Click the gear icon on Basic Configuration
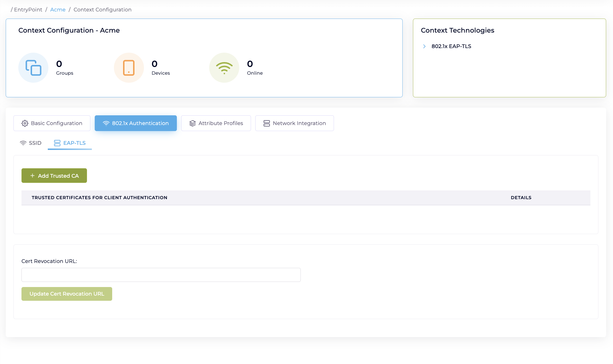Image resolution: width=613 pixels, height=364 pixels. [x=25, y=123]
